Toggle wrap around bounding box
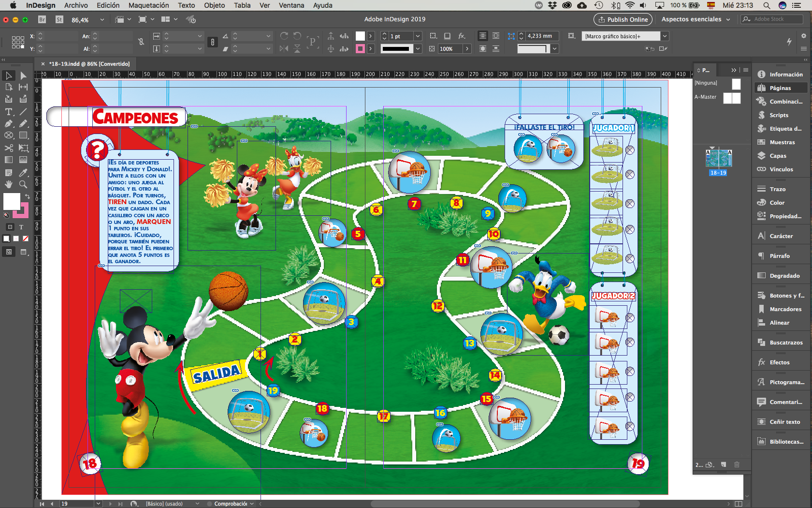This screenshot has height=508, width=812. point(496,36)
